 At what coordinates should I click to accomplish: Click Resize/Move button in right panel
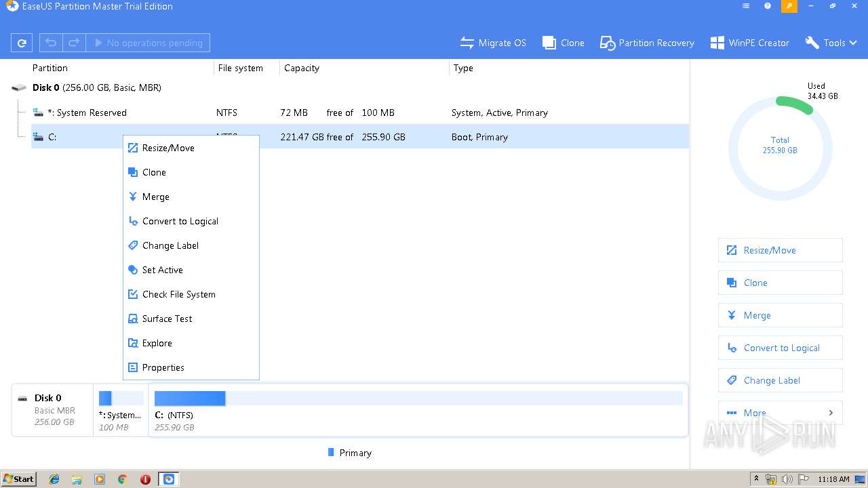[x=780, y=250]
